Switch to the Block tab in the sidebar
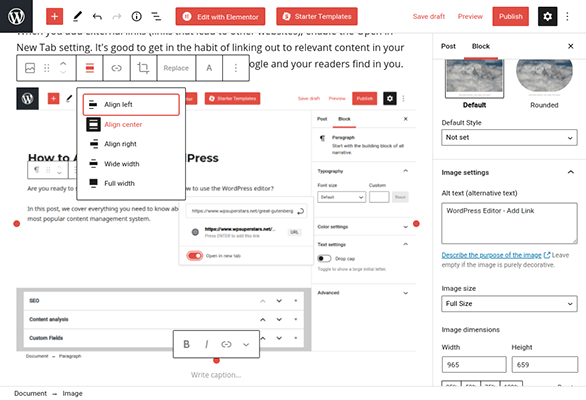 [481, 46]
